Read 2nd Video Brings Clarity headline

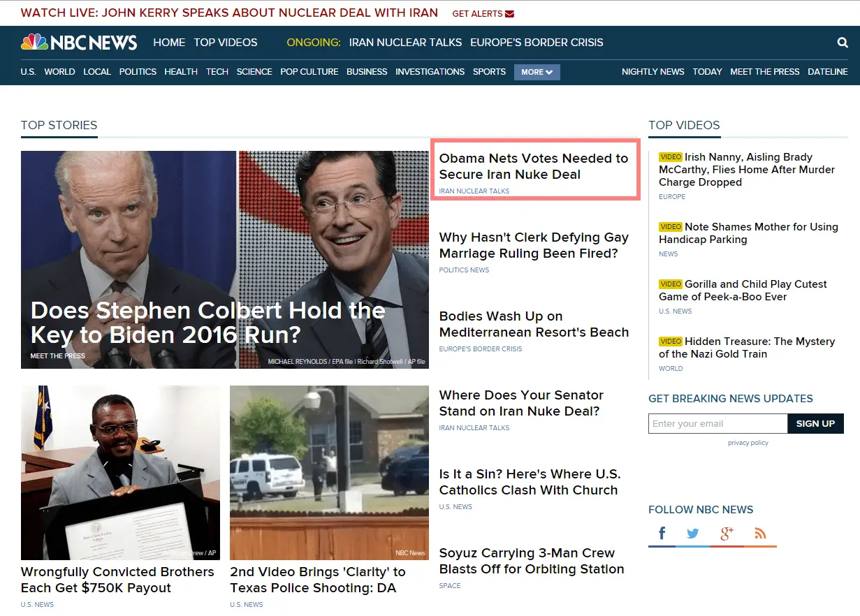point(318,580)
